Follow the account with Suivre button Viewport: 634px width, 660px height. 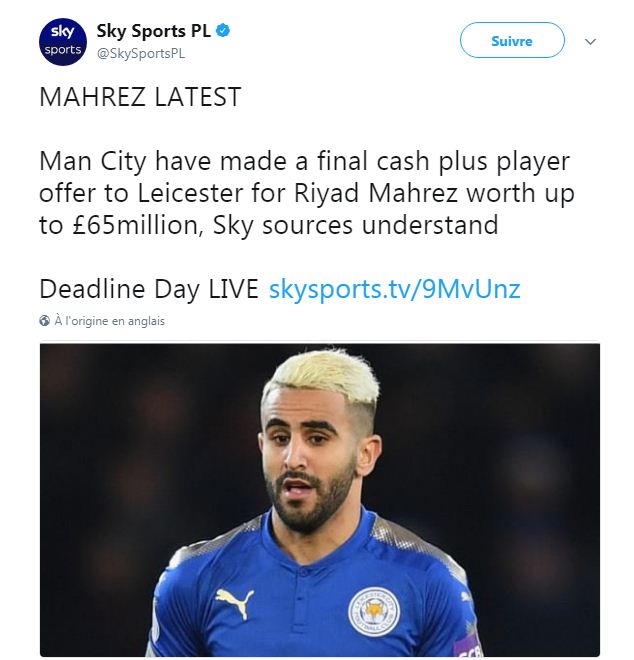click(512, 40)
